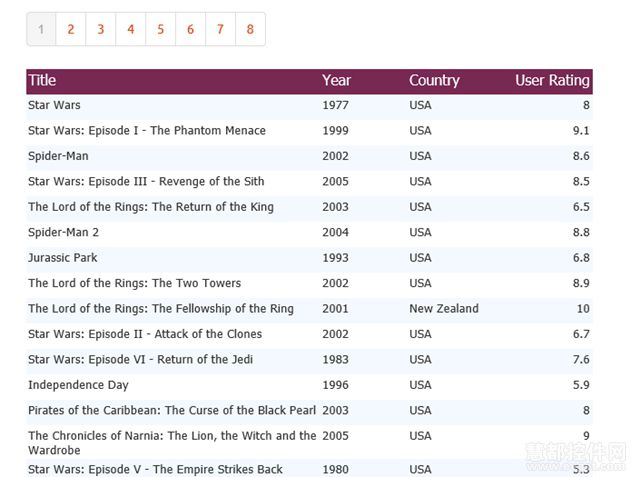Select the user rating 6.8 cell
Image resolution: width=640 pixels, height=477 pixels.
581,258
